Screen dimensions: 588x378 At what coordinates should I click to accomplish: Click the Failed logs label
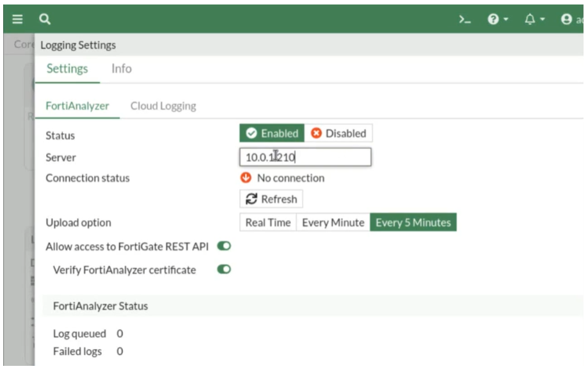tap(77, 351)
